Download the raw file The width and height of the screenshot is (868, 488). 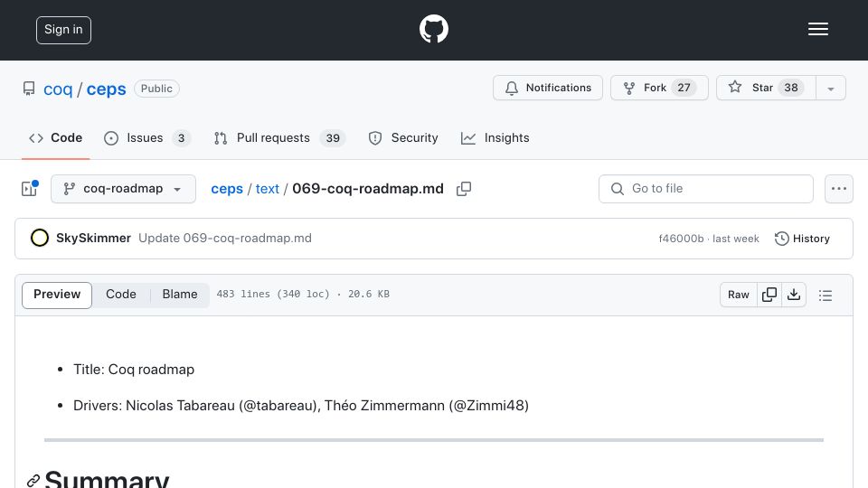click(x=794, y=295)
